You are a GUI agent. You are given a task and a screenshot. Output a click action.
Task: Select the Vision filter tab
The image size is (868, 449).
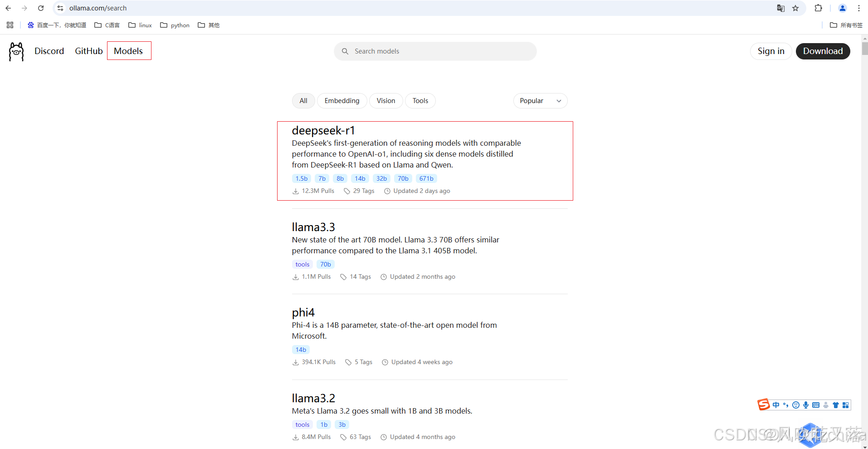pos(386,101)
